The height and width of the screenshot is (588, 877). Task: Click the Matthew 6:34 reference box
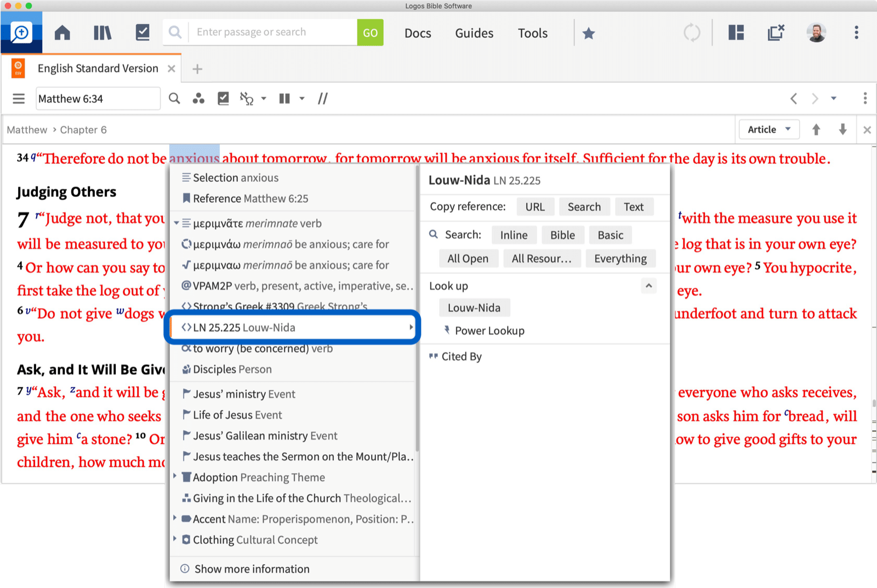pos(98,99)
